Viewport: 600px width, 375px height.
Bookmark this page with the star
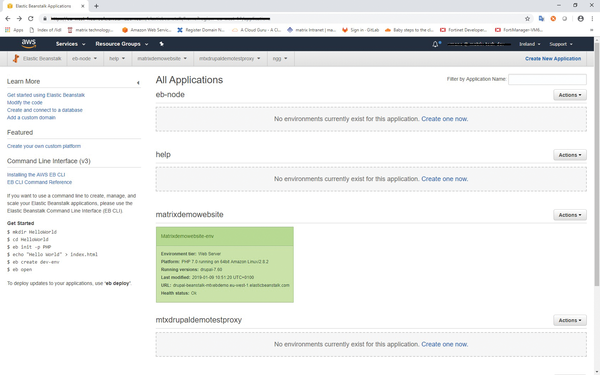[x=527, y=18]
